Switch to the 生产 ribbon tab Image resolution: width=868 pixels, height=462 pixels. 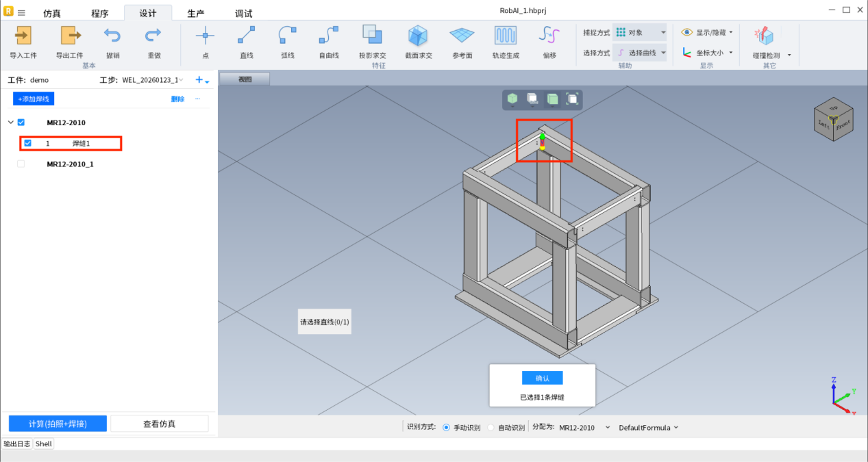[196, 14]
